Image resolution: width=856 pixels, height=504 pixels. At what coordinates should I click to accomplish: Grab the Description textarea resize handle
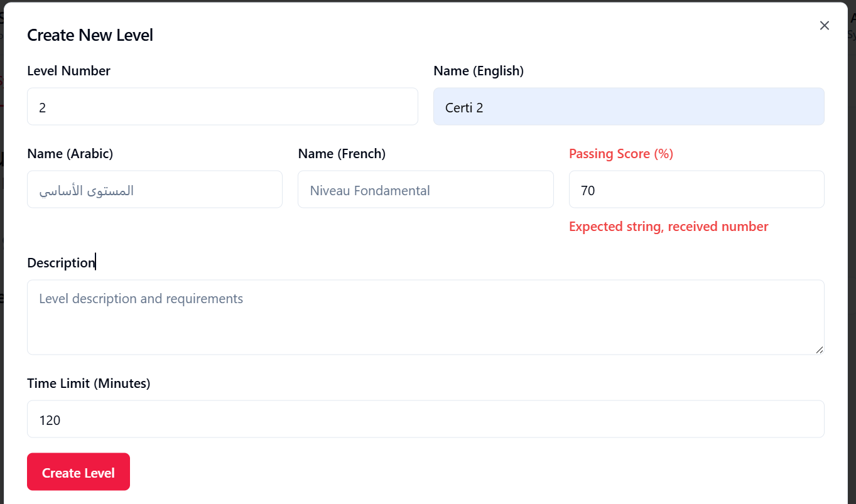tap(820, 350)
